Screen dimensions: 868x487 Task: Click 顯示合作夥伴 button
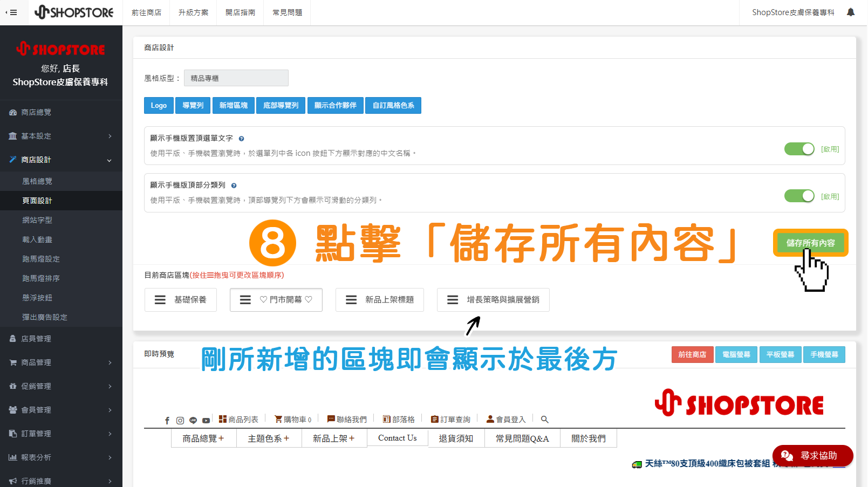click(x=336, y=105)
